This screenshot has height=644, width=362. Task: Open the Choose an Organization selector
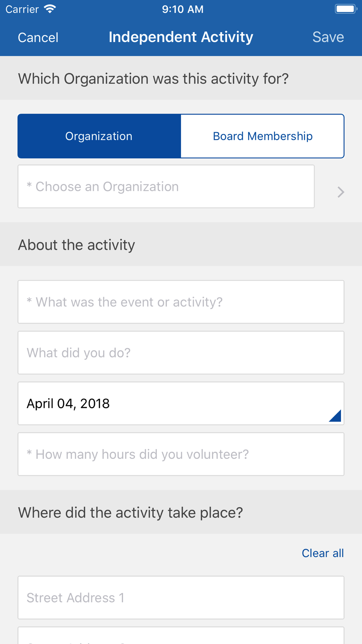(x=166, y=187)
